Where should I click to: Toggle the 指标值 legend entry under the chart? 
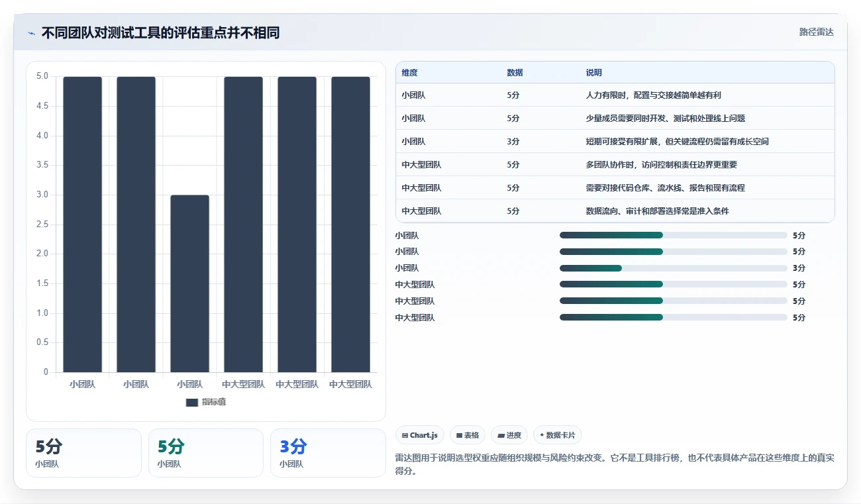click(x=206, y=402)
